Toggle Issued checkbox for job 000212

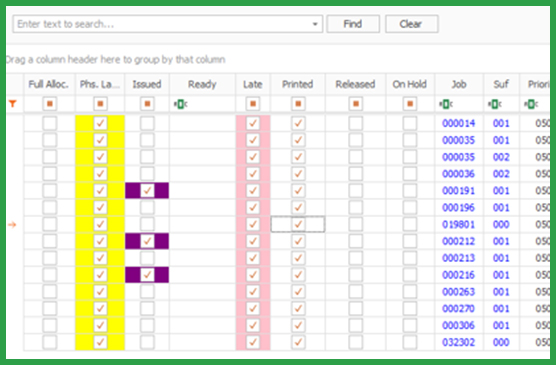147,241
